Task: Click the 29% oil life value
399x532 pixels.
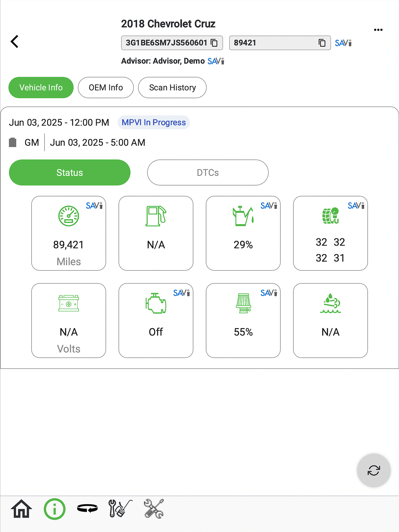Action: [243, 245]
